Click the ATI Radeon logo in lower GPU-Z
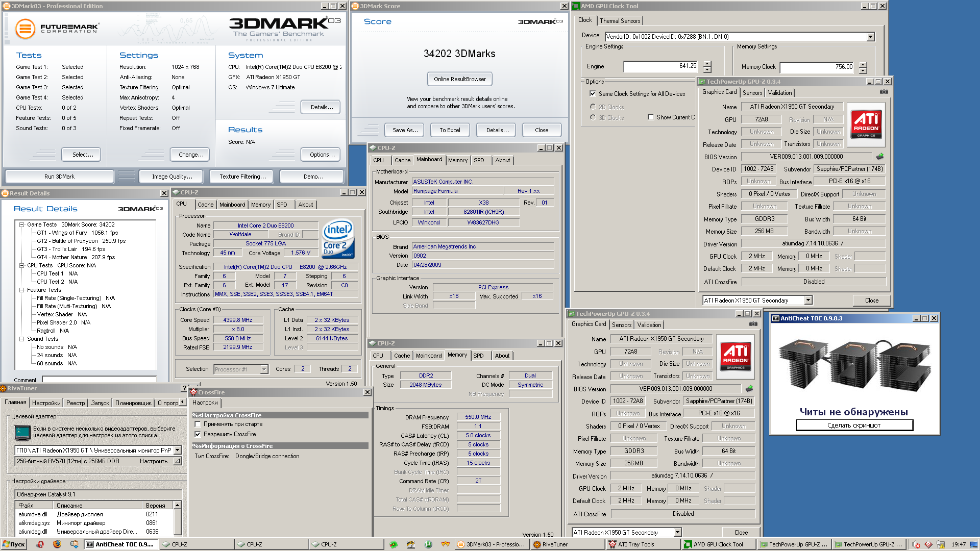This screenshot has height=551, width=980. click(x=735, y=357)
